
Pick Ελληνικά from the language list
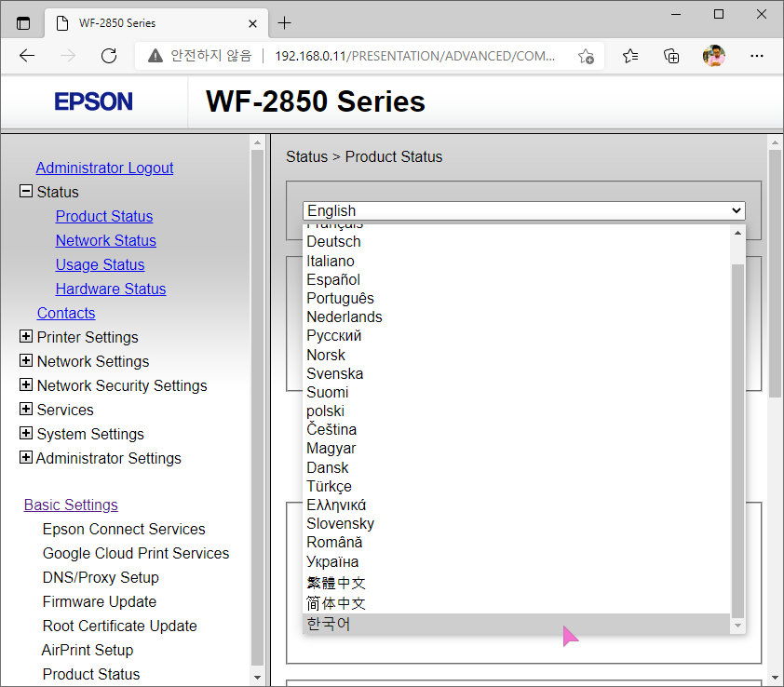pyautogui.click(x=517, y=505)
